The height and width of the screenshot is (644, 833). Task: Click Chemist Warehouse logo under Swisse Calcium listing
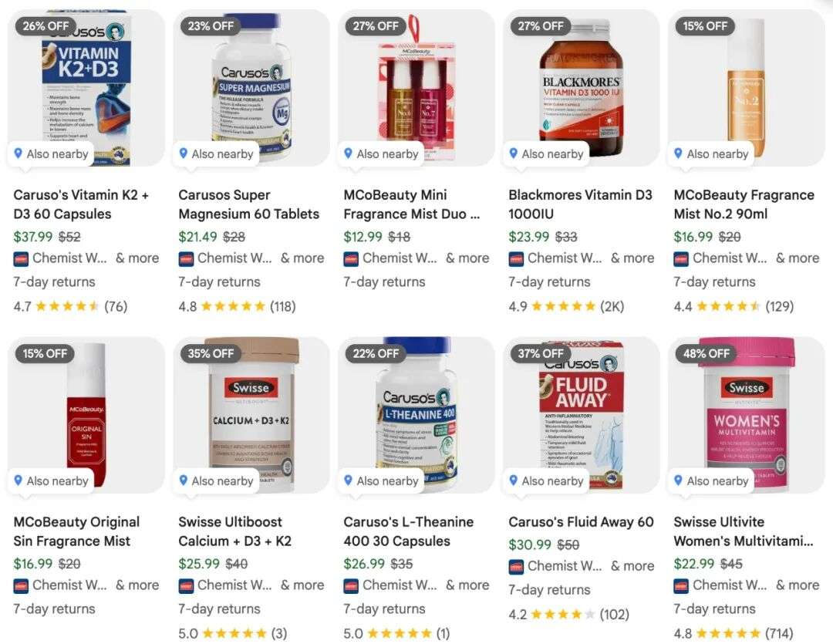point(185,586)
